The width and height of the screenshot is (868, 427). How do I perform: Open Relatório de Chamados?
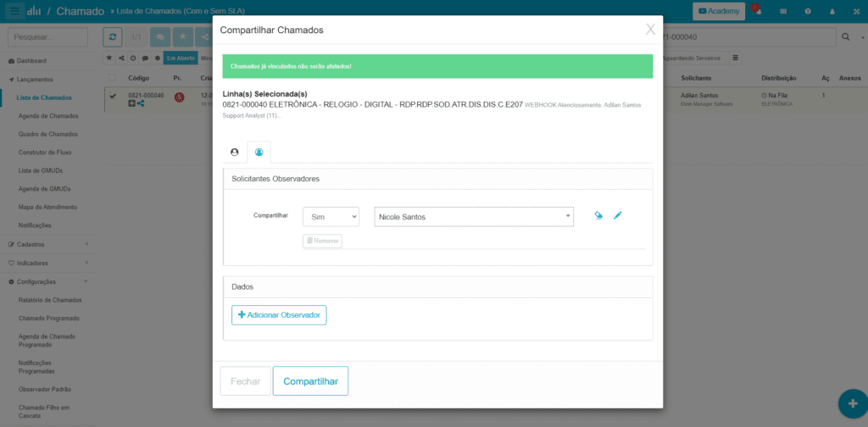[x=50, y=300]
